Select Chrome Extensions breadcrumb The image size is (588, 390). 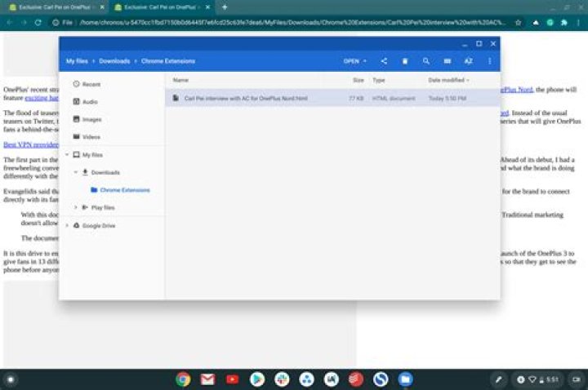pyautogui.click(x=168, y=61)
